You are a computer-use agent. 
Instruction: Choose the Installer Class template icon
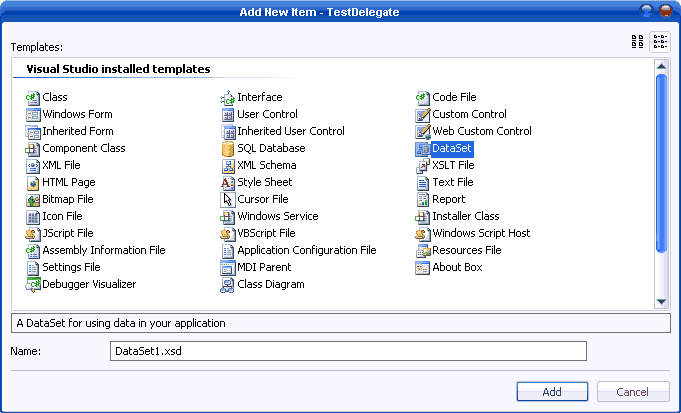[423, 217]
